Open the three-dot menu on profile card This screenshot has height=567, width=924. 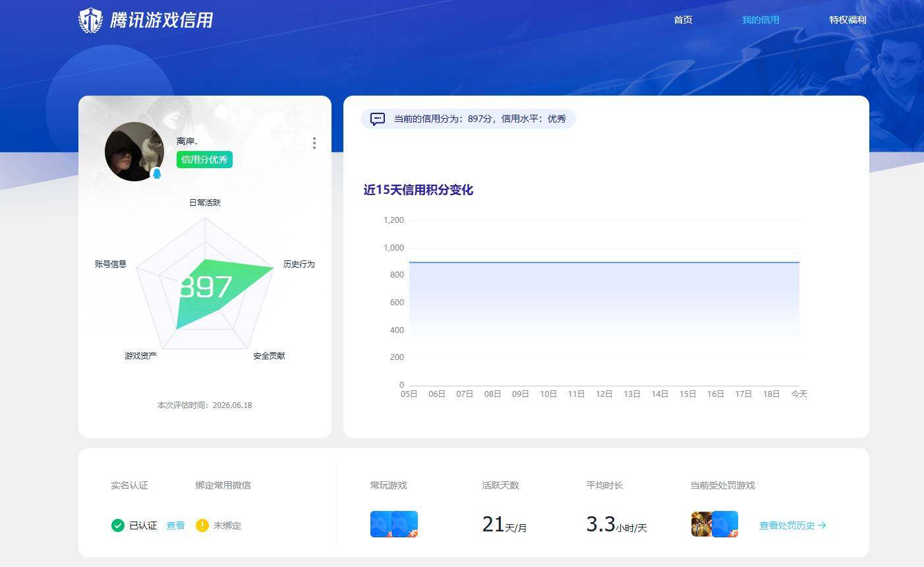tap(314, 143)
